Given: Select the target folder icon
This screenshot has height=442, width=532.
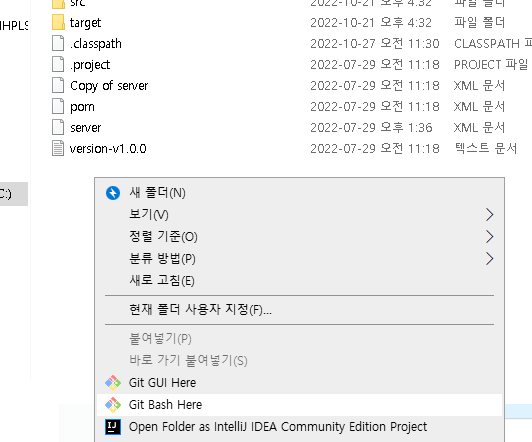Looking at the screenshot, I should point(58,22).
